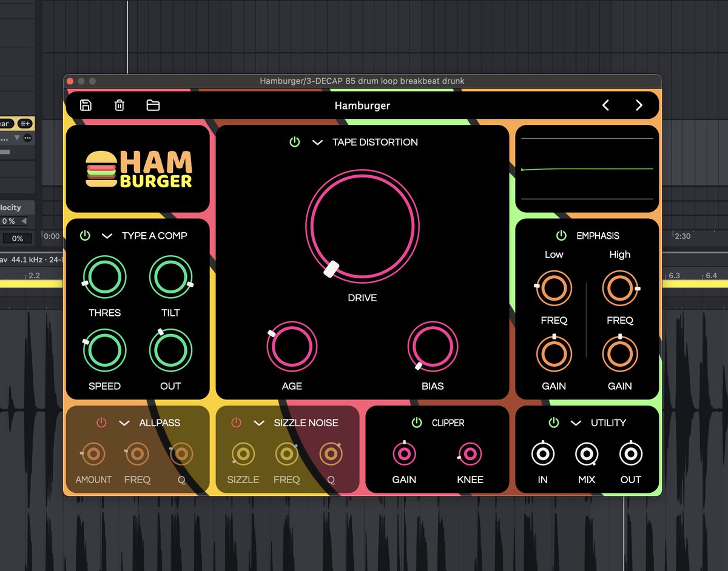Open the Utility type chevron

click(576, 423)
